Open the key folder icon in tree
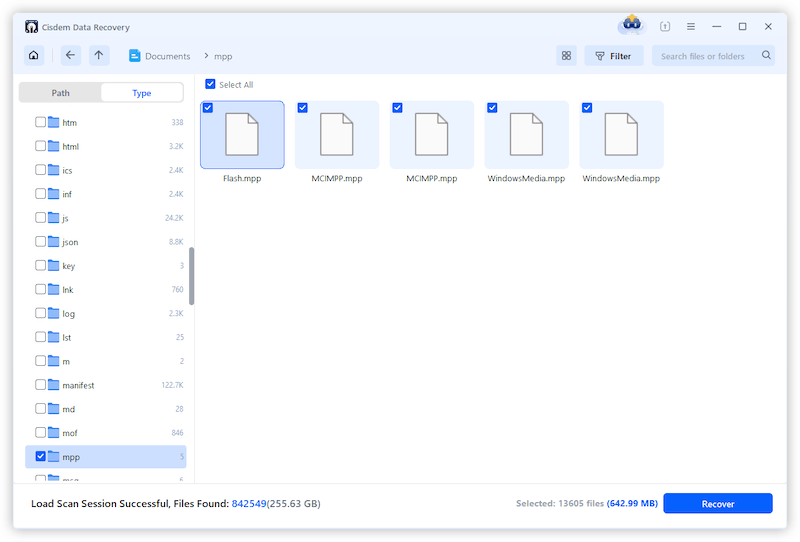The width and height of the screenshot is (800, 542). pyautogui.click(x=54, y=265)
